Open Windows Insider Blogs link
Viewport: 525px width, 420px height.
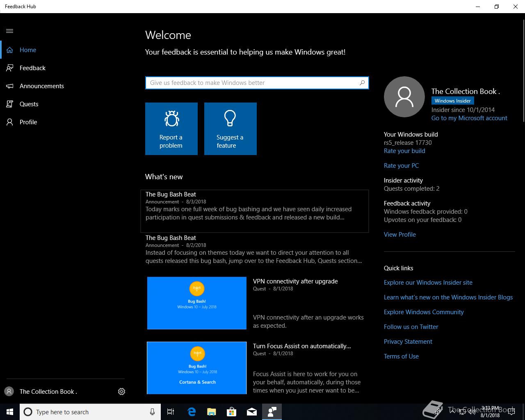pos(448,297)
